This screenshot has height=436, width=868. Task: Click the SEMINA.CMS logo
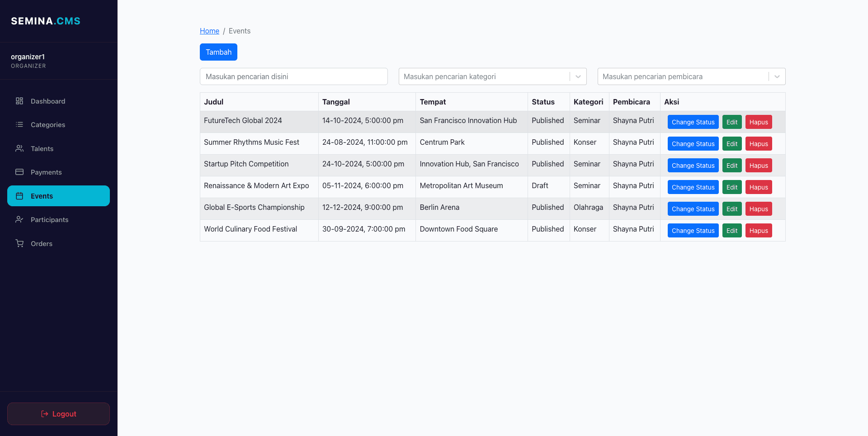click(46, 21)
